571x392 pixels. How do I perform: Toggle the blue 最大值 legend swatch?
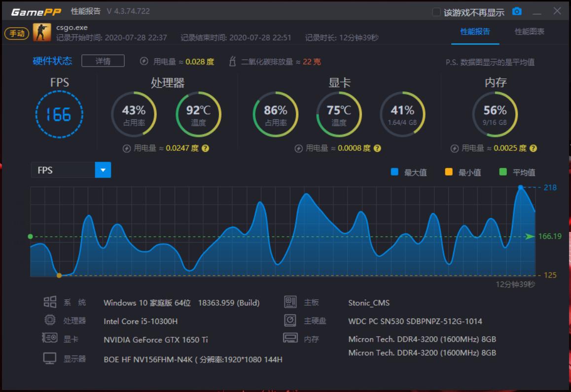pos(394,172)
